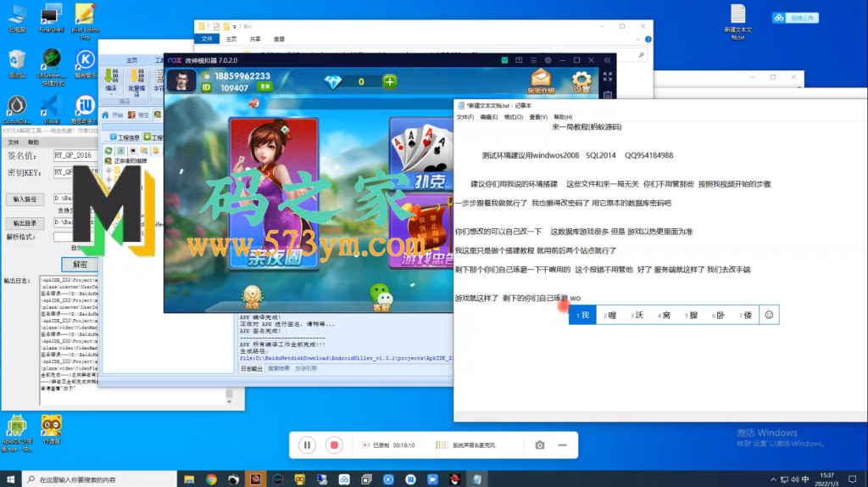
Task: Click the Windows Start button
Action: [10, 479]
